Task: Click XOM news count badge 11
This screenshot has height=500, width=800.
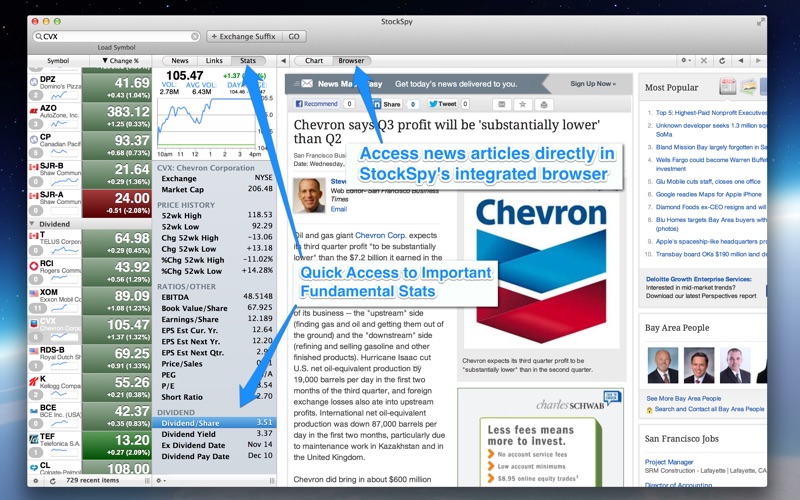Action: [x=36, y=308]
